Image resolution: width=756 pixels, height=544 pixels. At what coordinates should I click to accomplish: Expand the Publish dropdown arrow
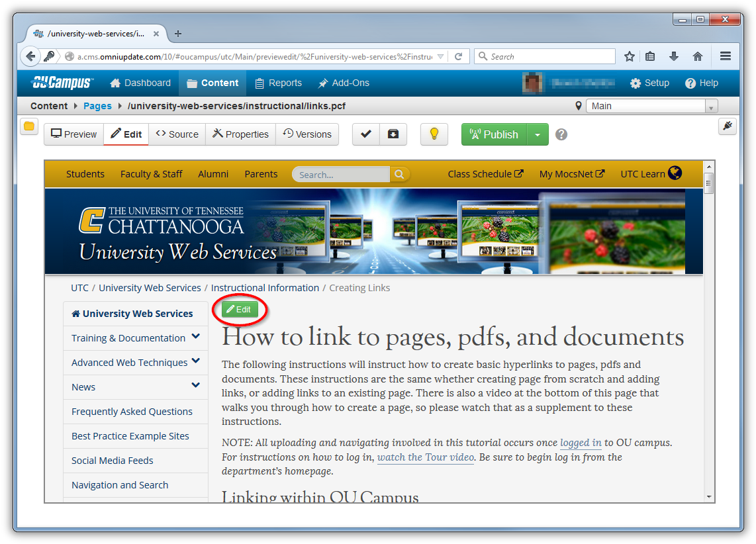click(538, 134)
